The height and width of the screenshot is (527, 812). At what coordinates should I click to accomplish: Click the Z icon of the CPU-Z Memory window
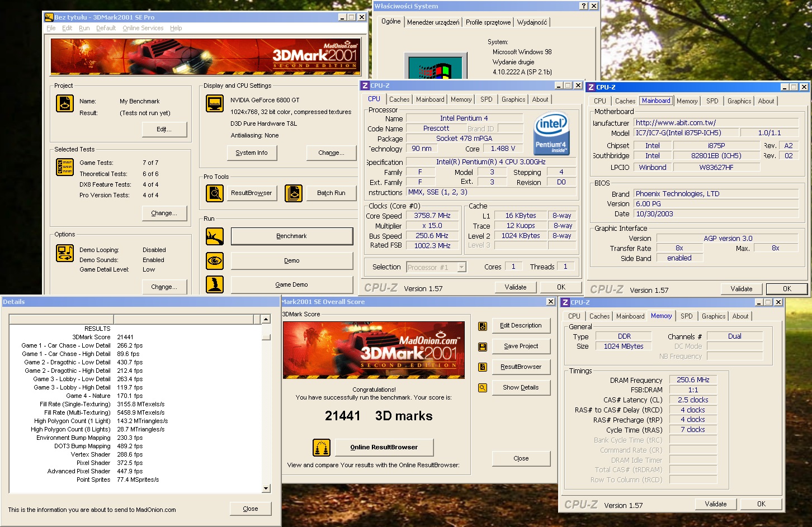point(565,302)
